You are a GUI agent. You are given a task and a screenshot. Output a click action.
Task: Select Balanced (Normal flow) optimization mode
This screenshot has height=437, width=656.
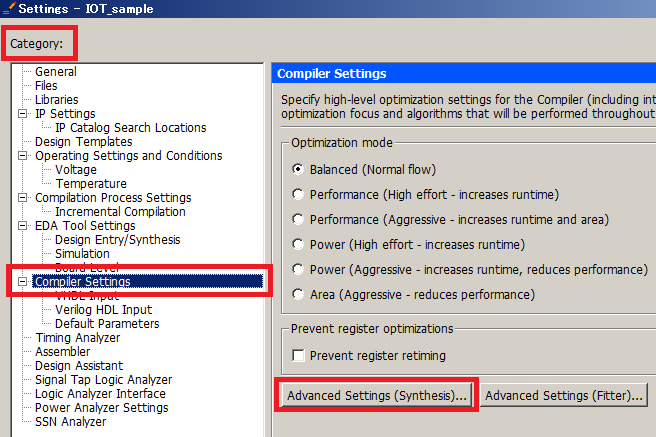tap(298, 170)
